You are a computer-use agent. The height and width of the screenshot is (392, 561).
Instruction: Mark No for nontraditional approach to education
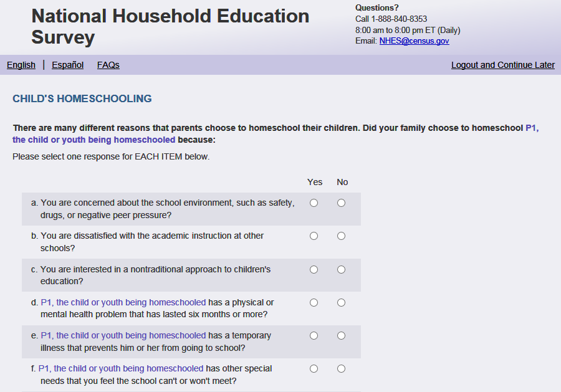(341, 269)
